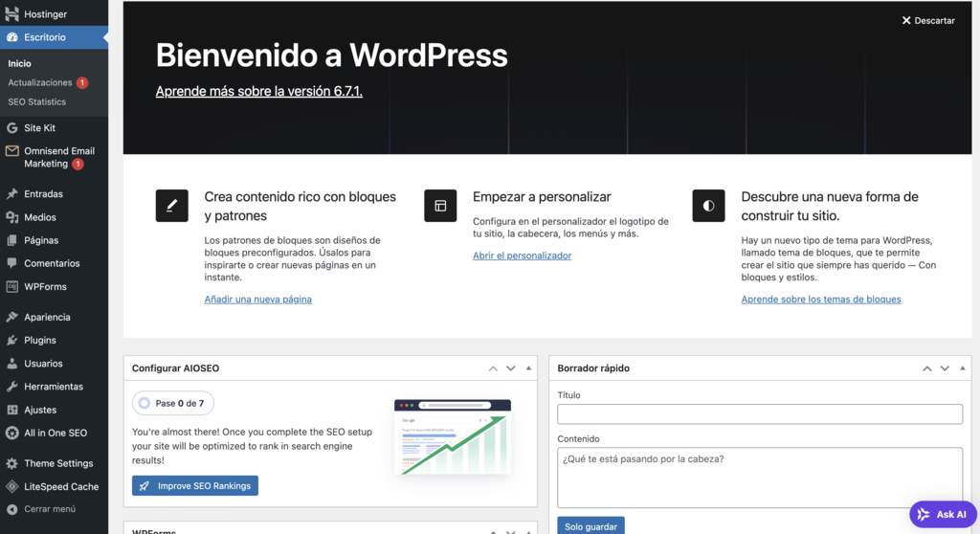Click 'Crea contenido rico con bloques' heading
Screen dimensions: 980x534
point(300,206)
